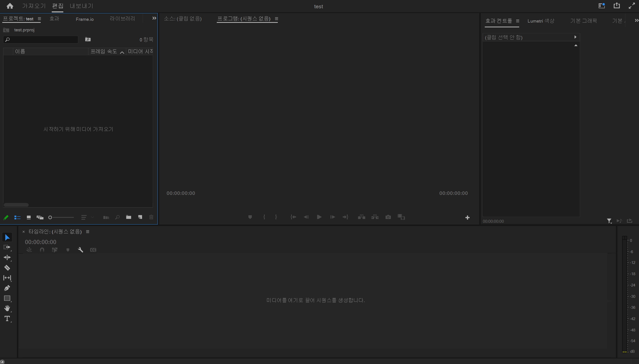Image resolution: width=639 pixels, height=364 pixels.
Task: Open the button editor plus icon
Action: pyautogui.click(x=467, y=217)
